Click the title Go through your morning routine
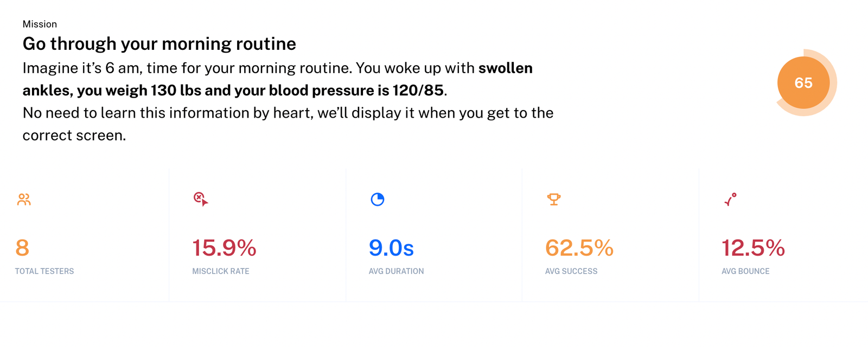This screenshot has height=347, width=868. [x=159, y=43]
